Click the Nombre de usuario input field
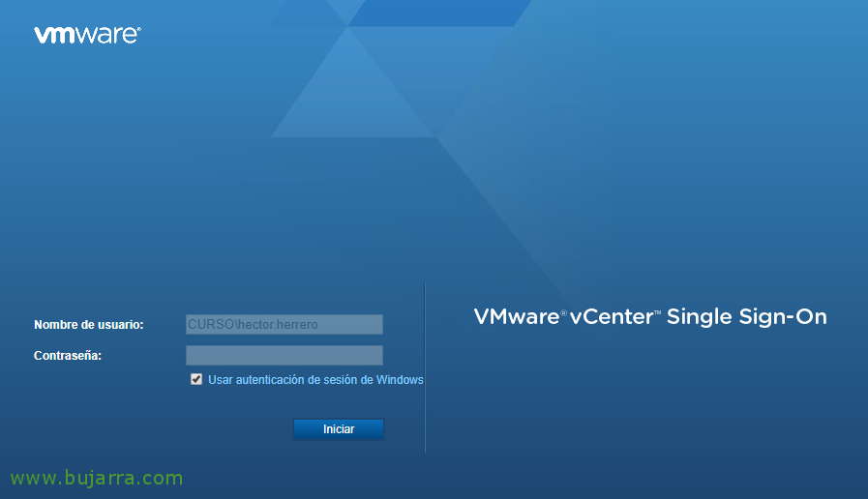Image resolution: width=868 pixels, height=499 pixels. click(x=284, y=324)
